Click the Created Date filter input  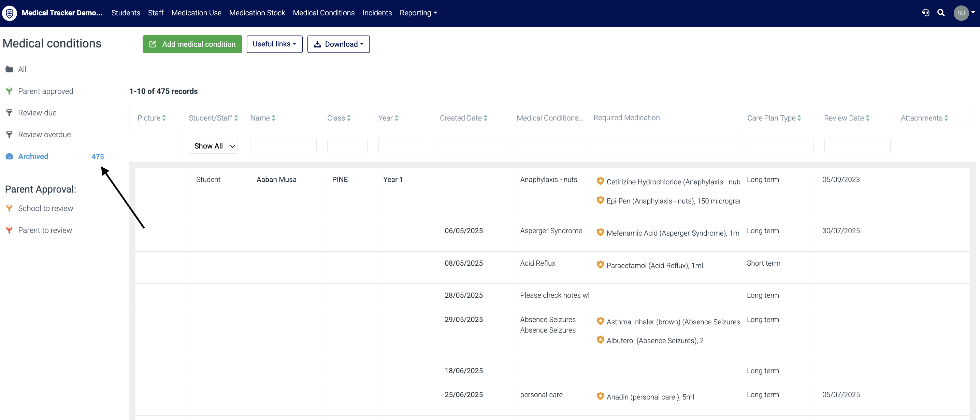tap(473, 146)
